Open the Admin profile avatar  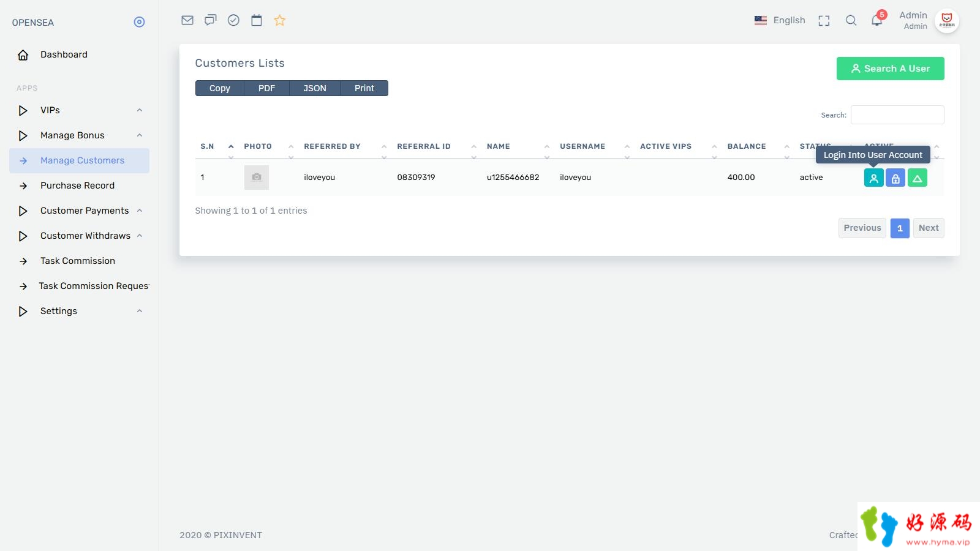[x=947, y=21]
